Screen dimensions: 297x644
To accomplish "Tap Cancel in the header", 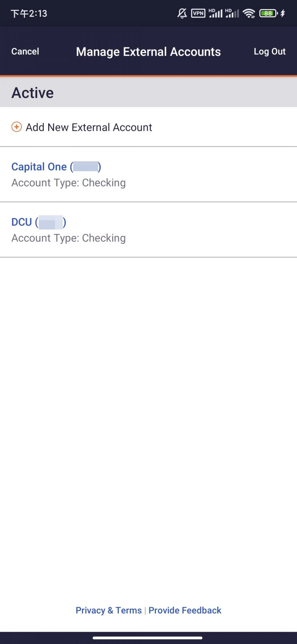I will pos(25,51).
